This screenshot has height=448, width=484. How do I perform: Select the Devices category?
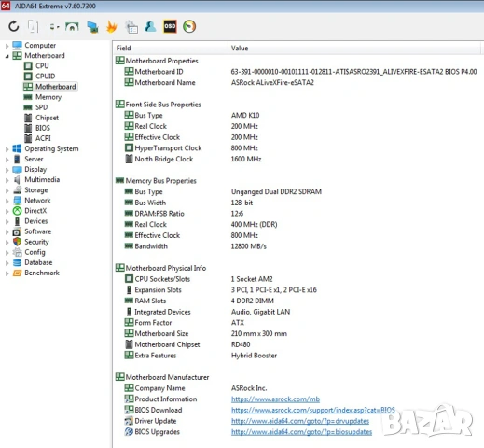tap(36, 221)
